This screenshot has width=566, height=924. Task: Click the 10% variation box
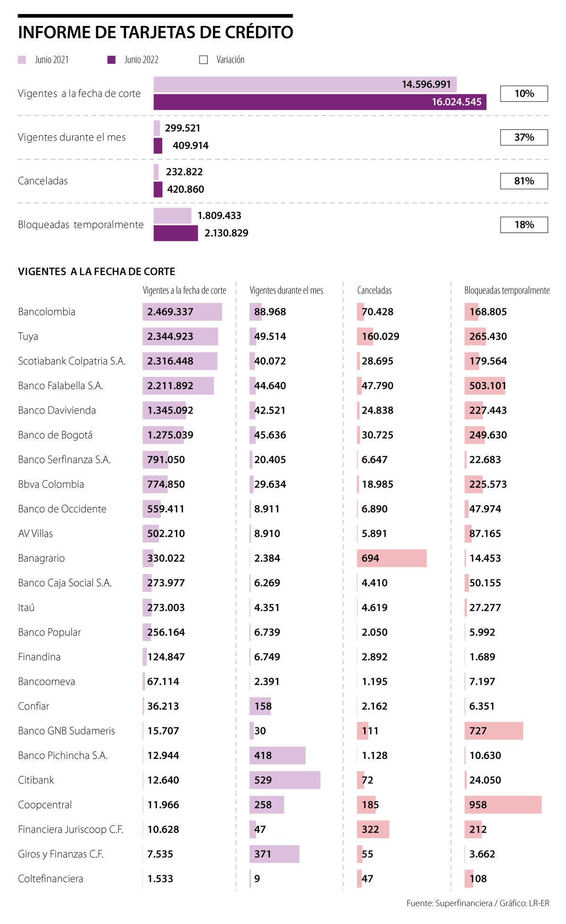tap(524, 94)
